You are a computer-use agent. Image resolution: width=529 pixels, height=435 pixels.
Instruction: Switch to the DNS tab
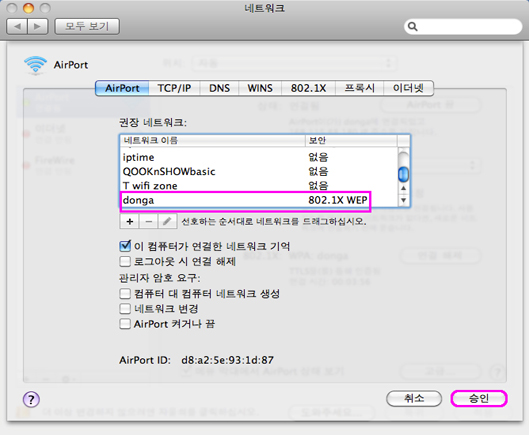click(x=219, y=88)
